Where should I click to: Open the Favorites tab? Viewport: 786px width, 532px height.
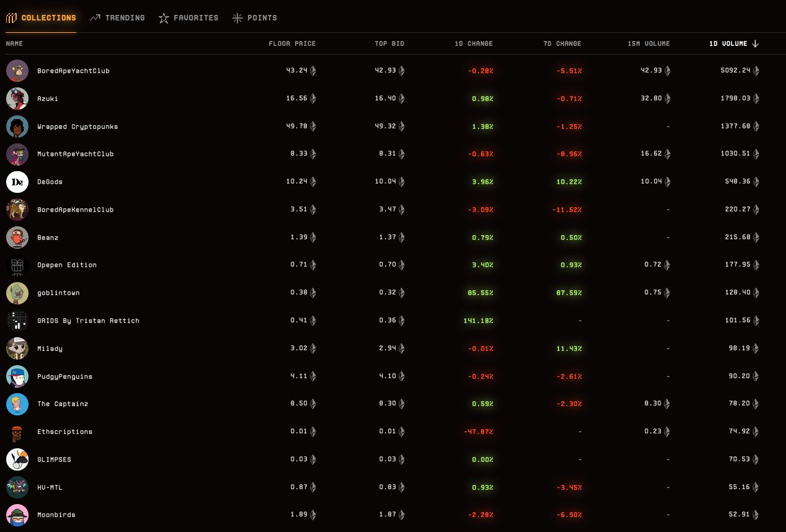[188, 18]
